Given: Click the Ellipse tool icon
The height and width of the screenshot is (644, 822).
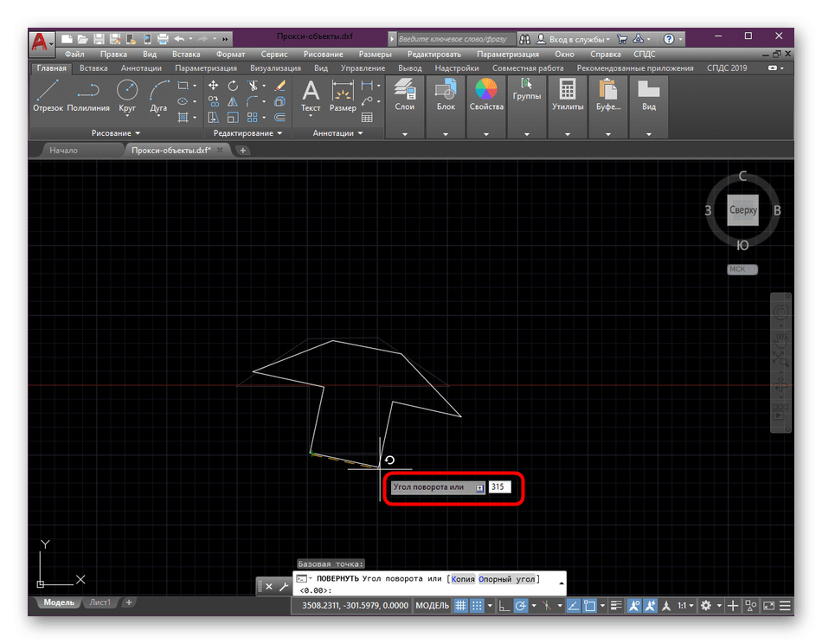Looking at the screenshot, I should 183,101.
